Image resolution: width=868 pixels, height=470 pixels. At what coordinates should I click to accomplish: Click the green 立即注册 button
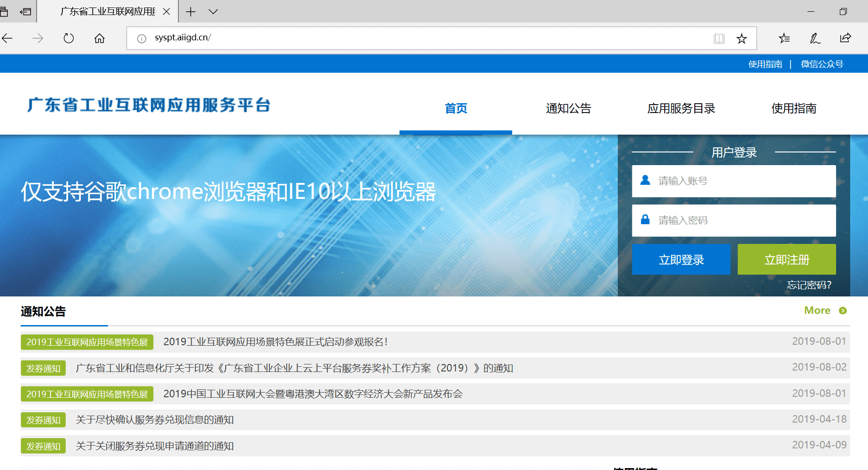[786, 259]
